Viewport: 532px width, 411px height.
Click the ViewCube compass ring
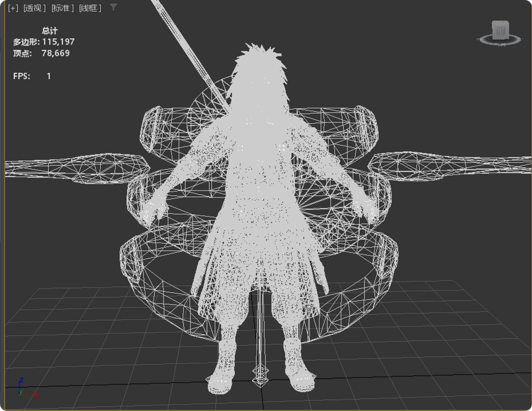click(500, 40)
